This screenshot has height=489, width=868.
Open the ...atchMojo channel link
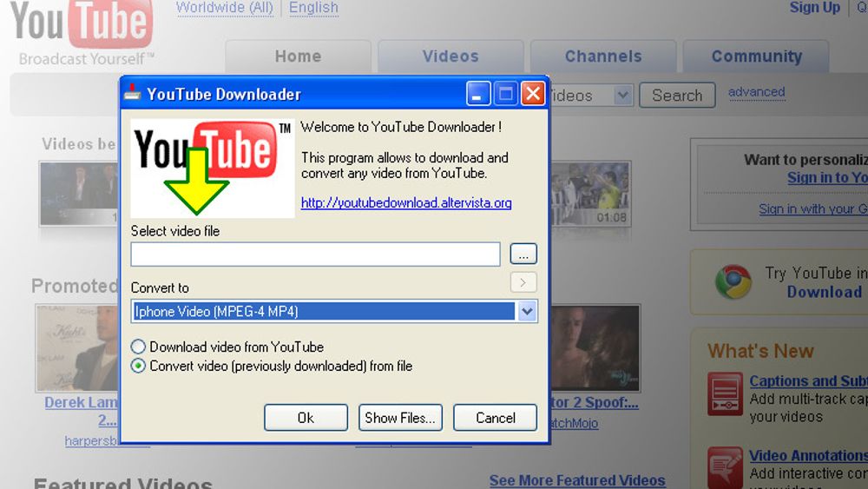pyautogui.click(x=574, y=423)
